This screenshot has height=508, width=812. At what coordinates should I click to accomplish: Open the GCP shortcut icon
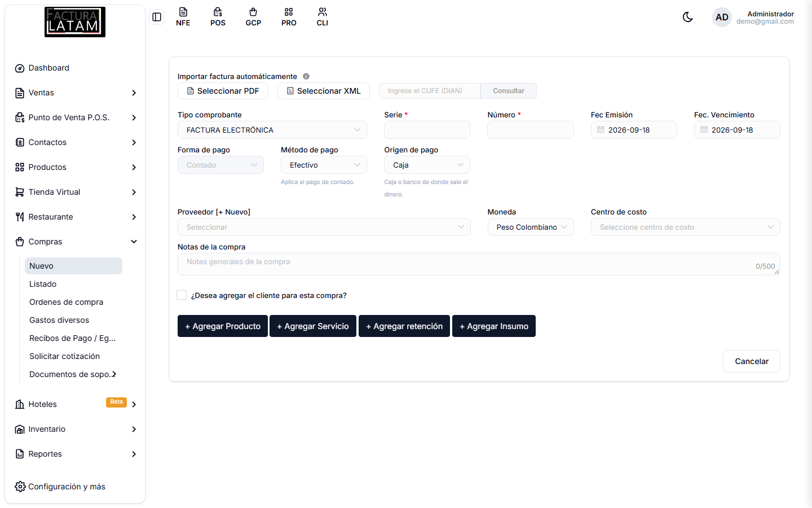coord(253,17)
